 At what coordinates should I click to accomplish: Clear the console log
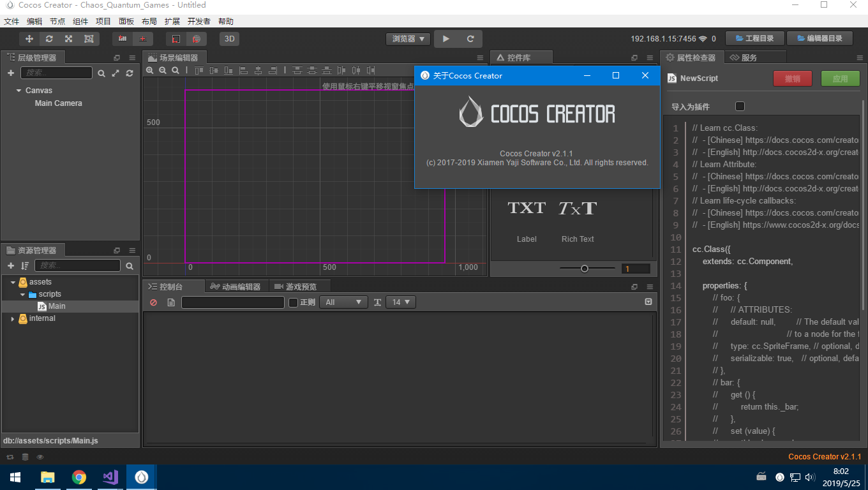click(x=153, y=302)
